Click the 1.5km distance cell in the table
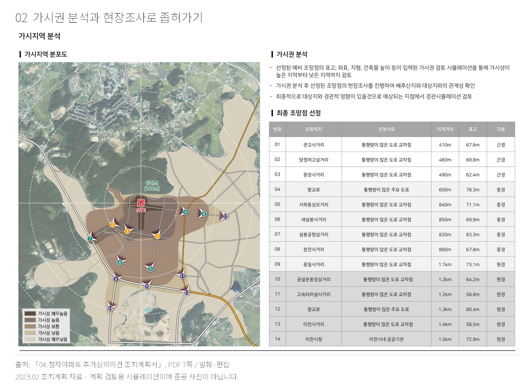The width and height of the screenshot is (532, 392). (445, 339)
